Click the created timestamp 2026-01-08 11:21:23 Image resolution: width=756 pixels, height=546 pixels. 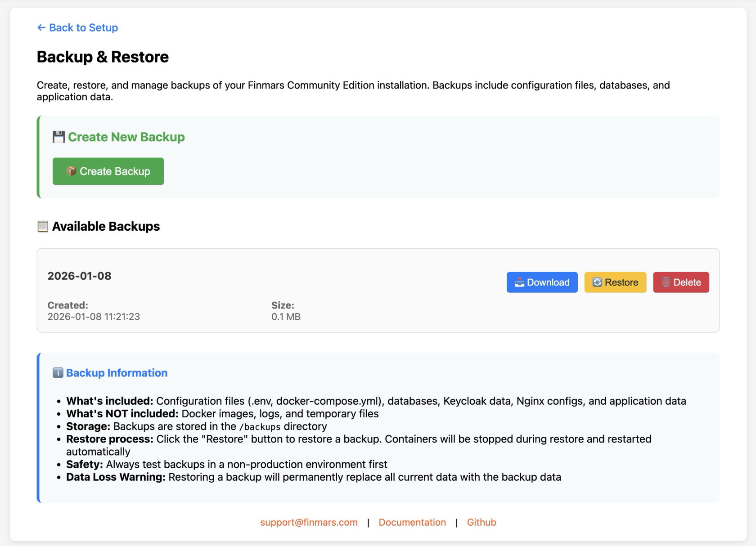point(94,317)
